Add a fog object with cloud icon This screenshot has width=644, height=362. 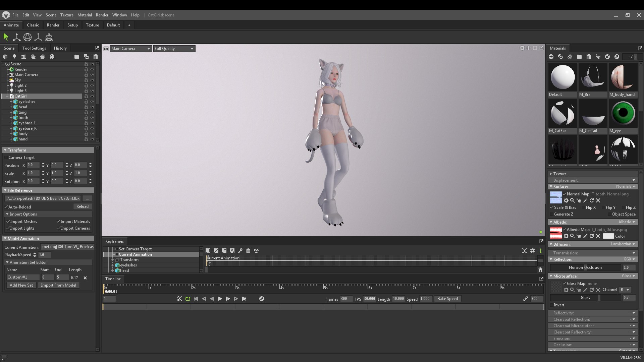pyautogui.click(x=33, y=57)
